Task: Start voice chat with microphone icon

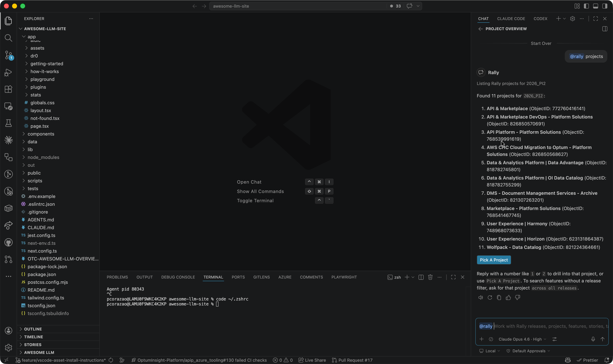Action: (593, 339)
